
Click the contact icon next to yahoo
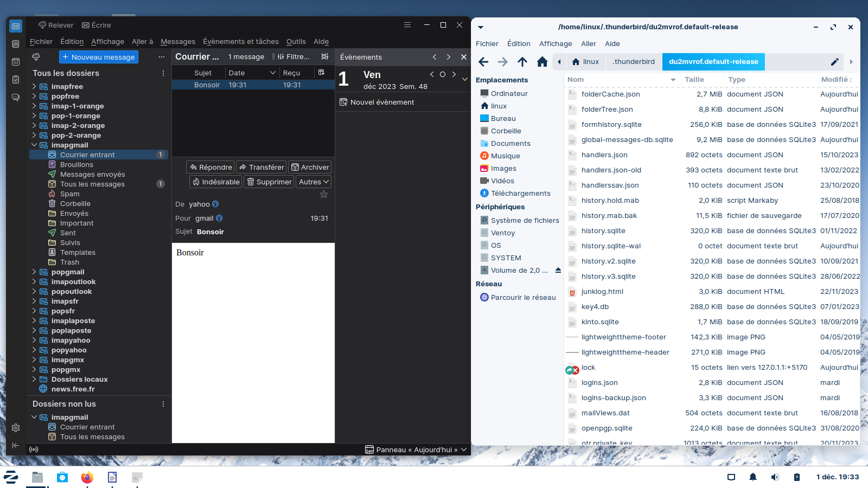coord(215,204)
